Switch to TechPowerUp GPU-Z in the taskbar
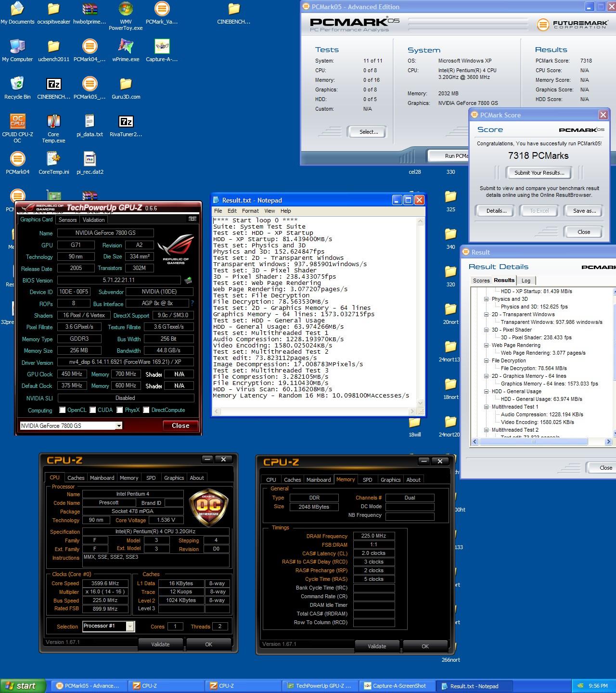616x693 pixels. pyautogui.click(x=320, y=686)
